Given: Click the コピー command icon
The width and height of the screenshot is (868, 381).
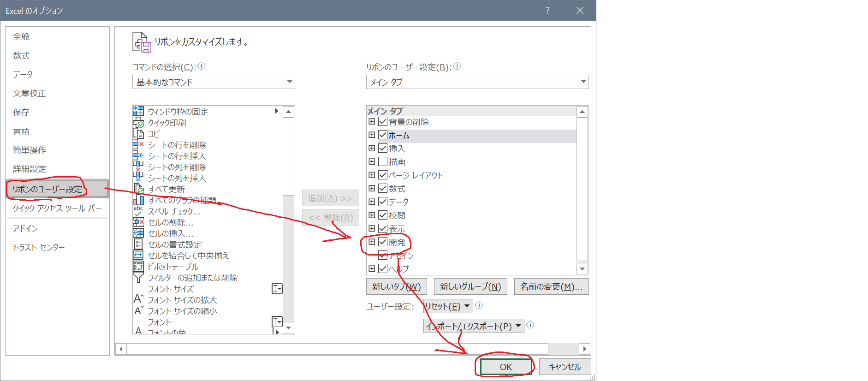Looking at the screenshot, I should pos(138,134).
